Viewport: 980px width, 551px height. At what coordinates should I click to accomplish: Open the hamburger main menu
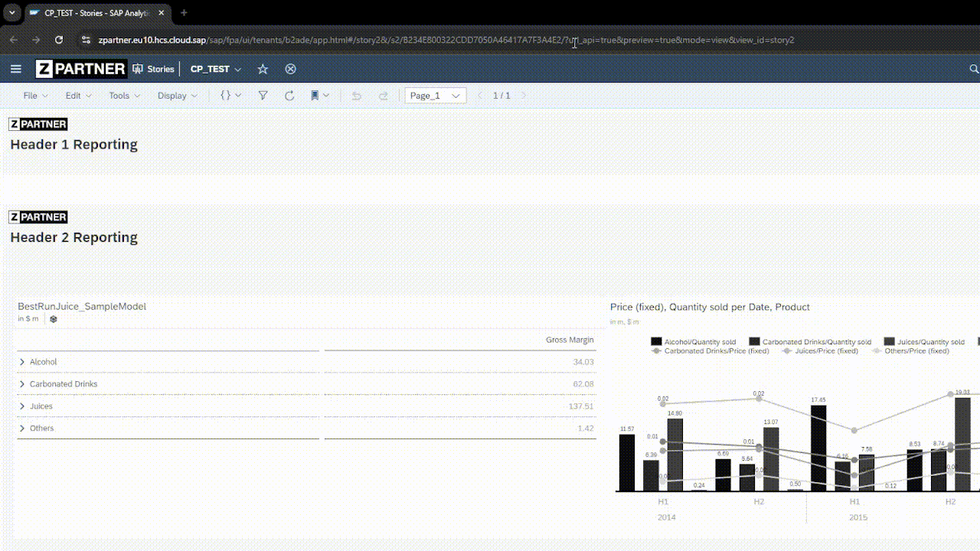[x=15, y=69]
